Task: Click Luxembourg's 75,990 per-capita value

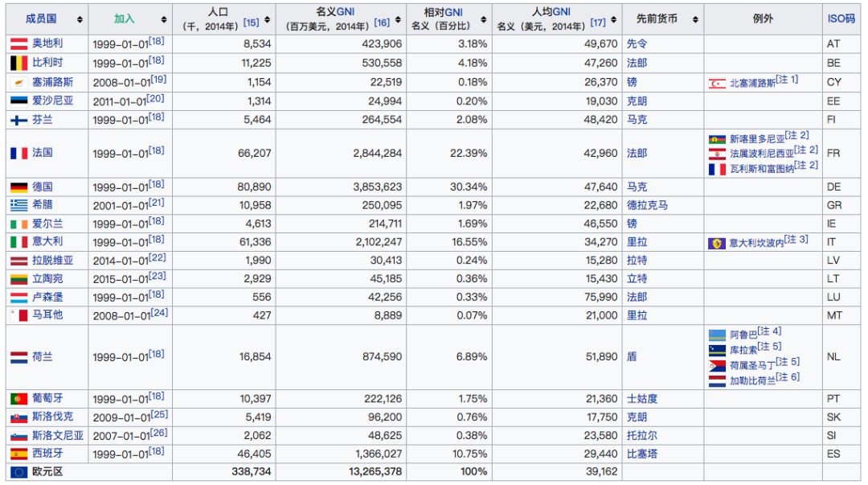Action: 600,297
